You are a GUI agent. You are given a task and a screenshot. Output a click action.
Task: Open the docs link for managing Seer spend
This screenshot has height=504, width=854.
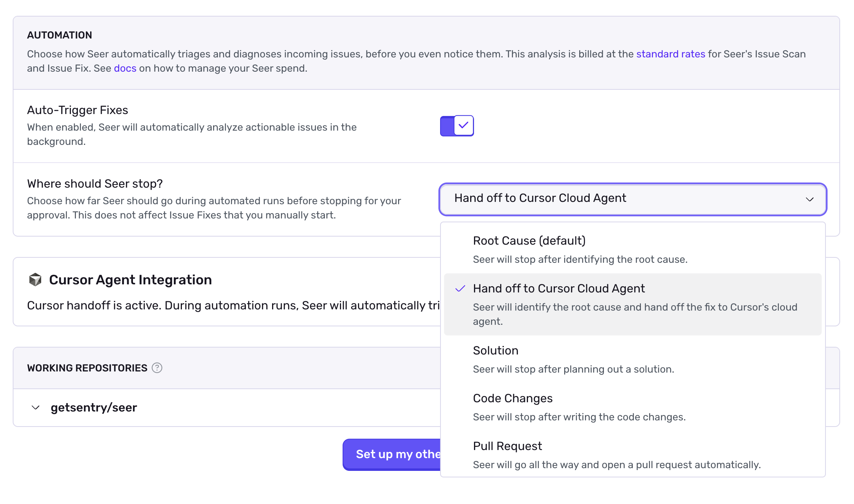pyautogui.click(x=124, y=68)
